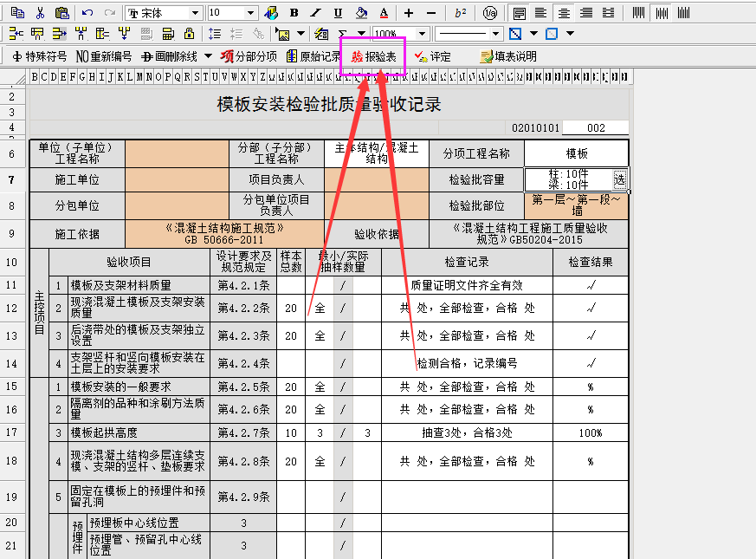Open 填表说明 form instructions
Image resolution: width=756 pixels, height=559 pixels.
(x=508, y=56)
